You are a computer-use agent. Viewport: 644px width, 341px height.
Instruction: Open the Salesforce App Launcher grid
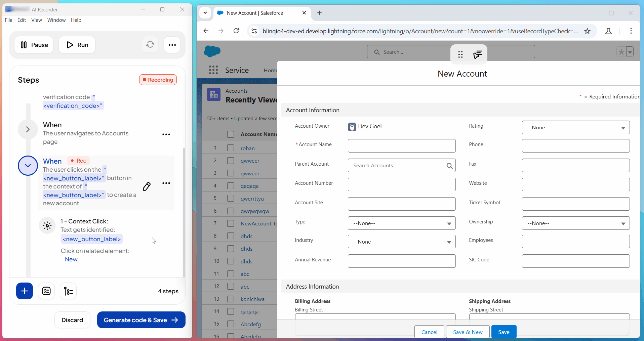pyautogui.click(x=213, y=70)
